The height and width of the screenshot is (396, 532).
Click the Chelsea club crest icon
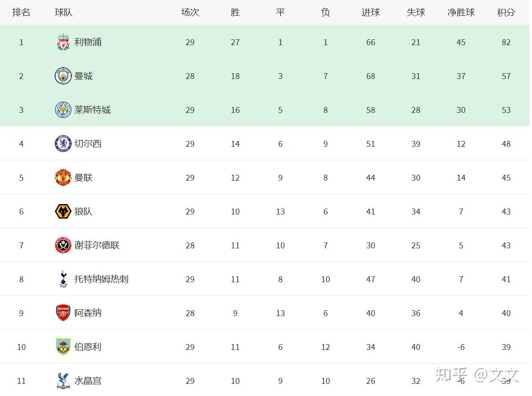(x=63, y=144)
